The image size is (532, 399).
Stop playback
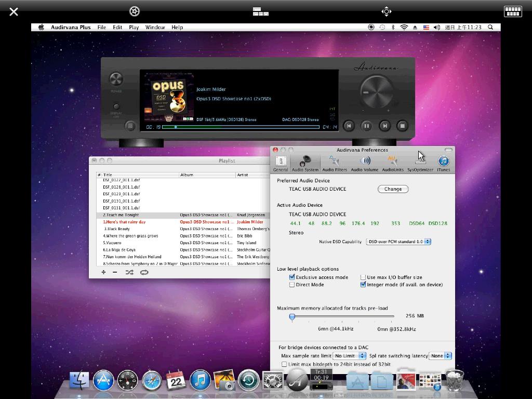tap(403, 126)
